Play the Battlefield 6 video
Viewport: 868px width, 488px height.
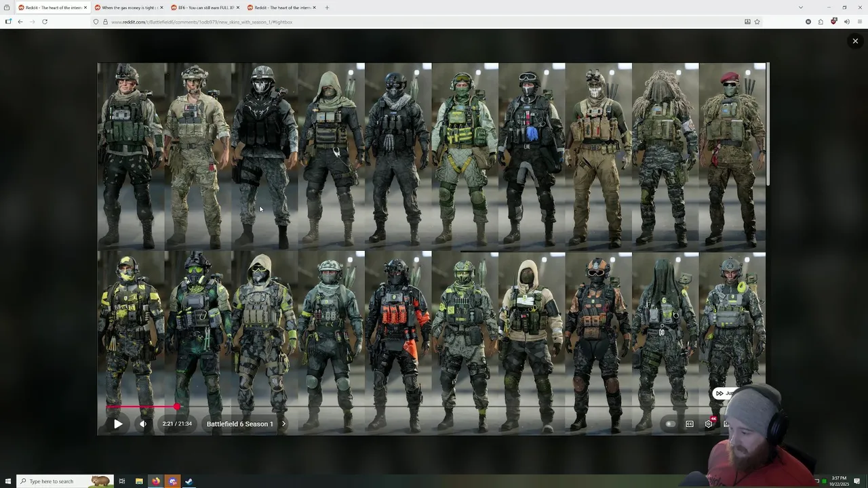pos(118,424)
